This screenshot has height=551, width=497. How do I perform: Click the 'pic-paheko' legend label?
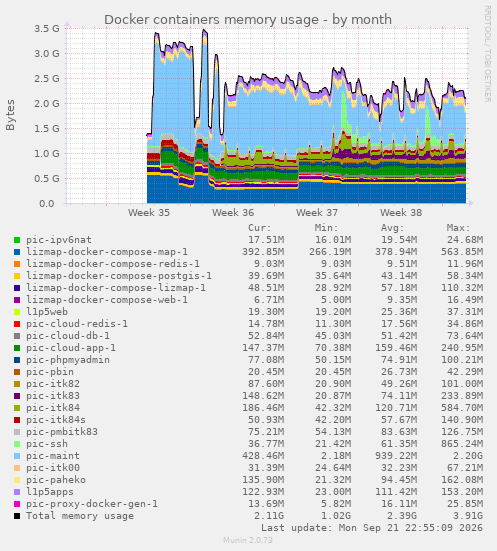[x=56, y=480]
